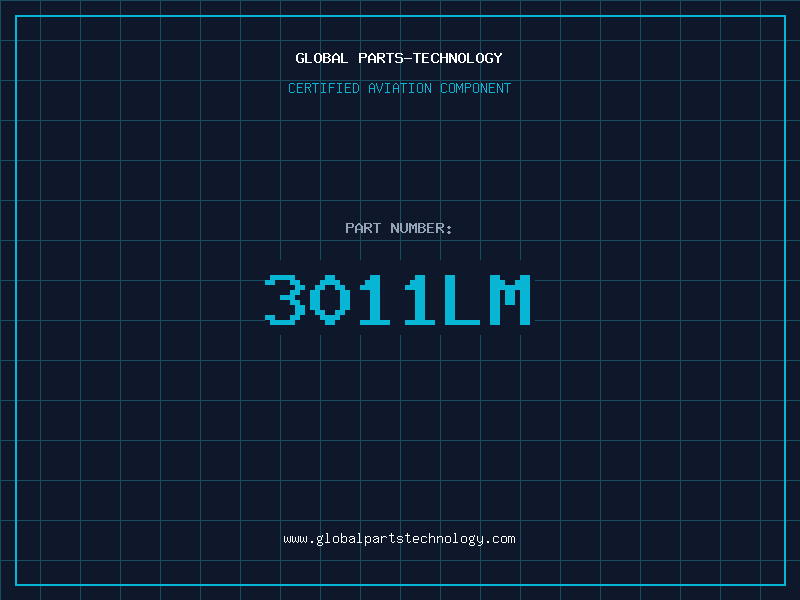This screenshot has height=600, width=800.
Task: Click the PART NUMBER: label
Action: click(398, 228)
